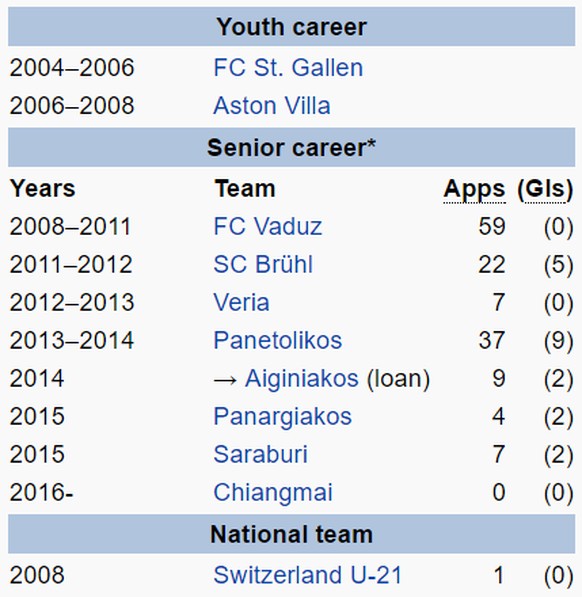The image size is (582, 597).
Task: Follow the Veria team link
Action: pos(241,302)
